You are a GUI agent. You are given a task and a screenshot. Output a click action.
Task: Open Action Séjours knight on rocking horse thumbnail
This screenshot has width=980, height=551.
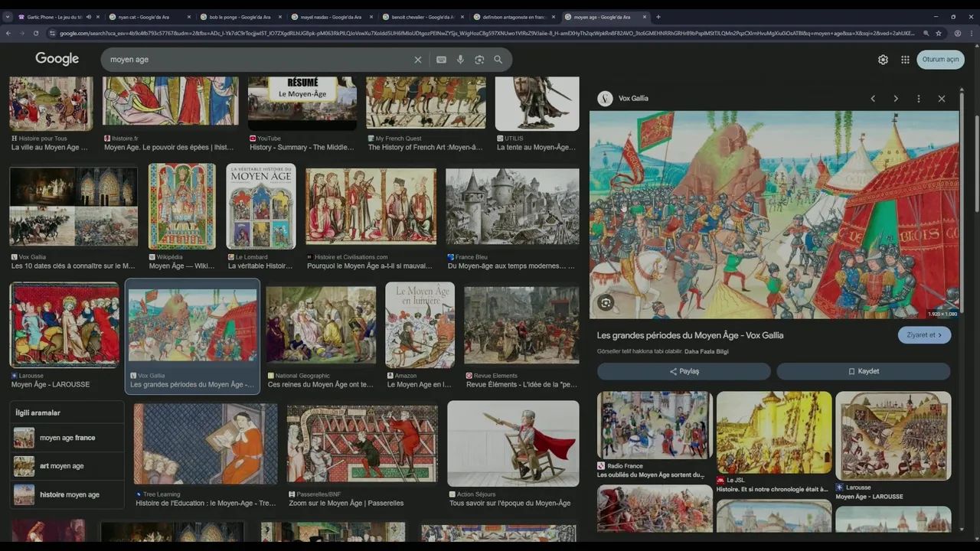click(513, 443)
